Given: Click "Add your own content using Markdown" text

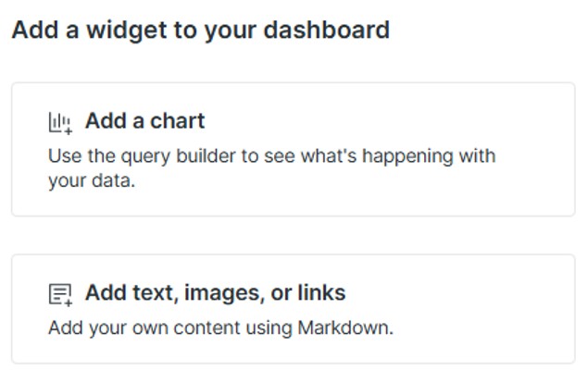Looking at the screenshot, I should 220,328.
